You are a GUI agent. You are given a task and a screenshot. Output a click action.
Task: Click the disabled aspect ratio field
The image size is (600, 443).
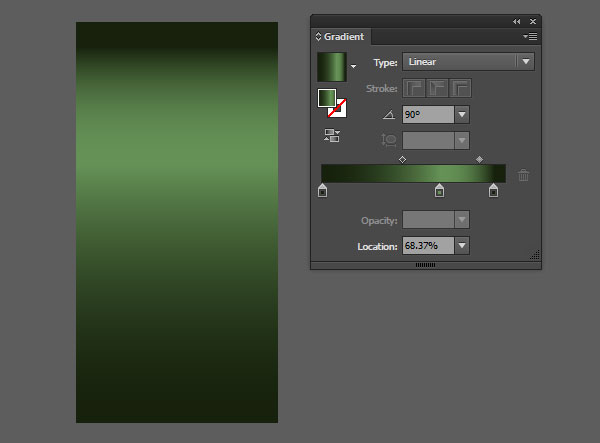click(428, 140)
